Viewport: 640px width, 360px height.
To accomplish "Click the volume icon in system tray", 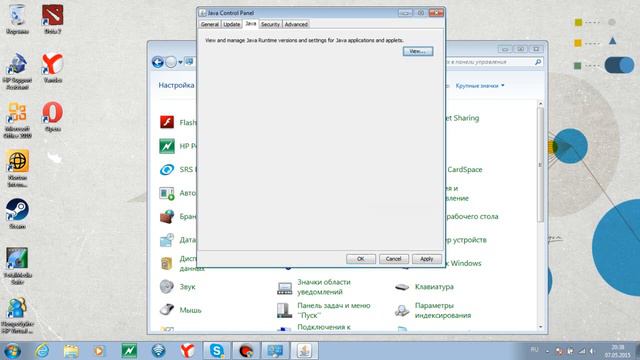I will [591, 351].
